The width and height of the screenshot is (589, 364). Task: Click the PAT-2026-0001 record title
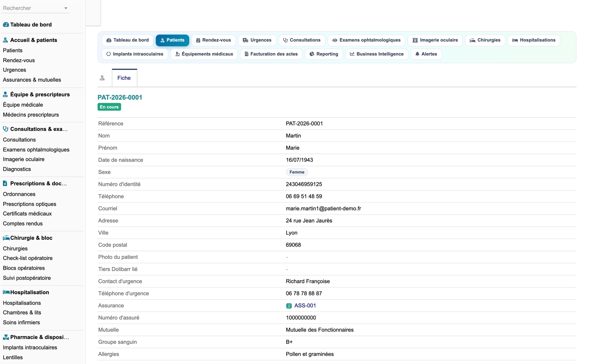pos(120,97)
